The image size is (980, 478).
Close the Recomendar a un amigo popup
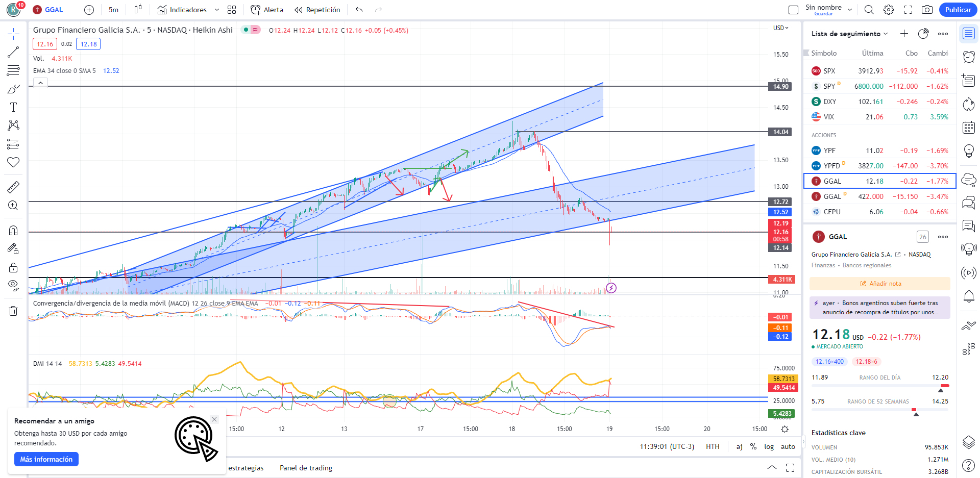[214, 419]
